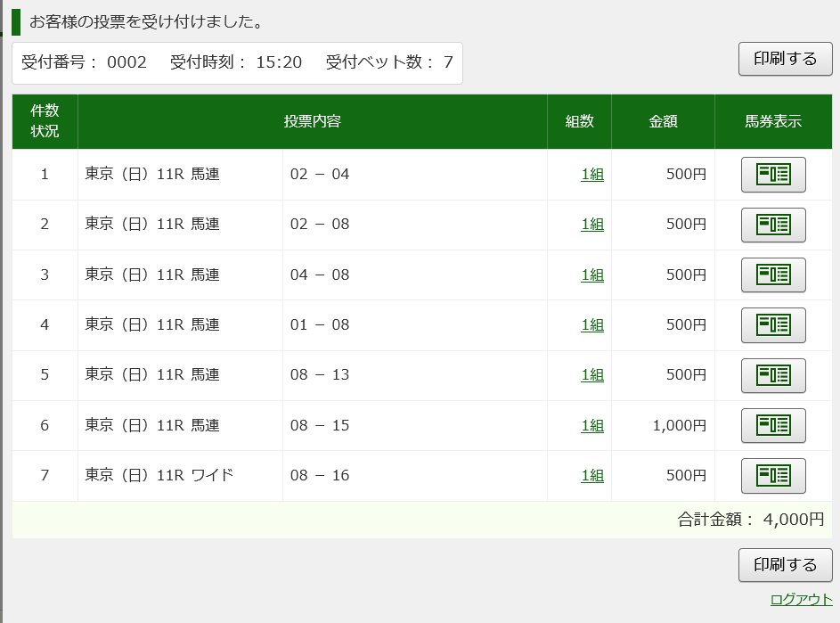Select the 組数 column header

579,121
